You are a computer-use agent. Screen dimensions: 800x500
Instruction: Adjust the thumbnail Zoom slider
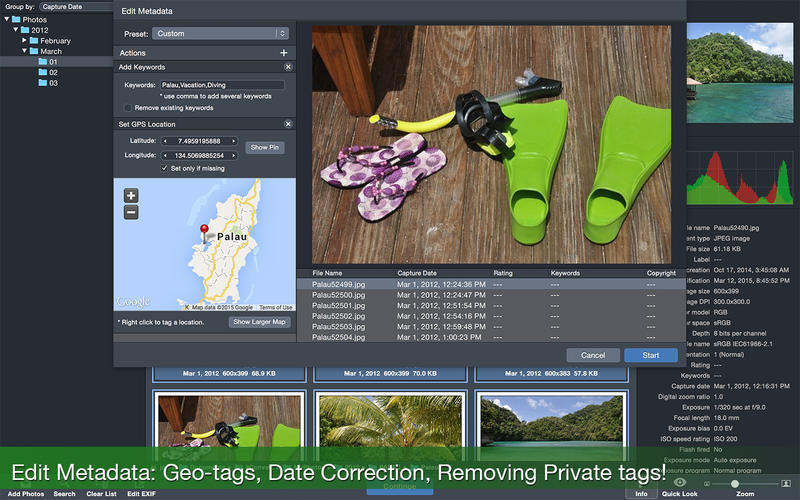[735, 483]
